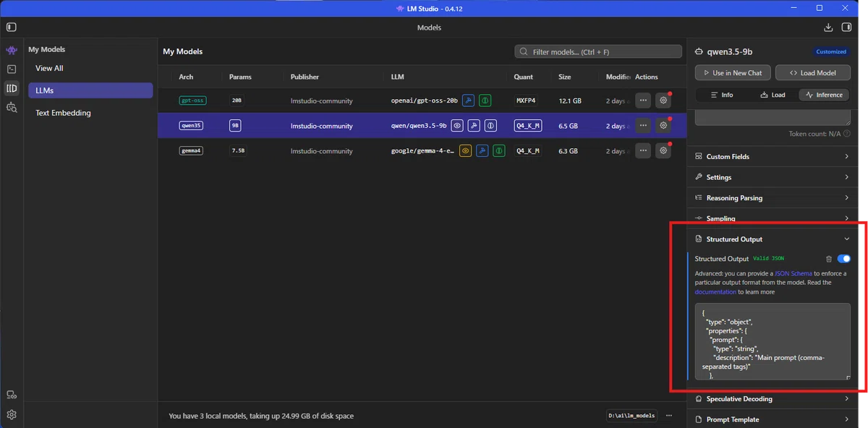Click Use in New Chat button

coord(733,73)
